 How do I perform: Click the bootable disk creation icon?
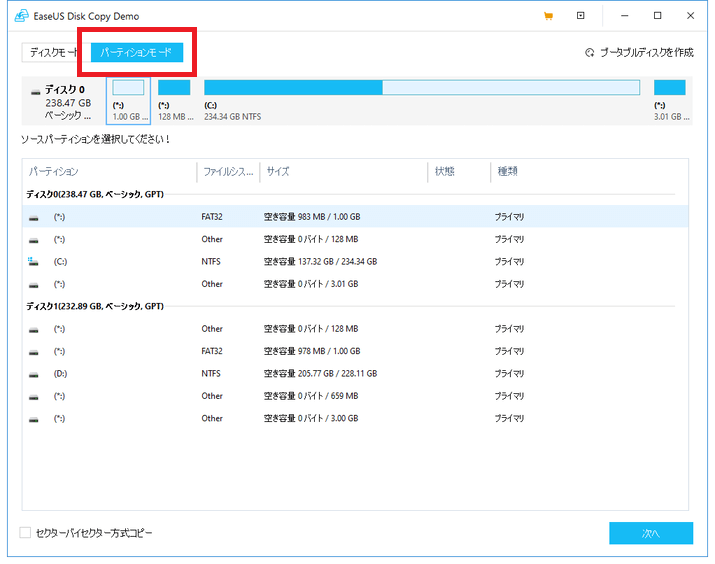589,52
